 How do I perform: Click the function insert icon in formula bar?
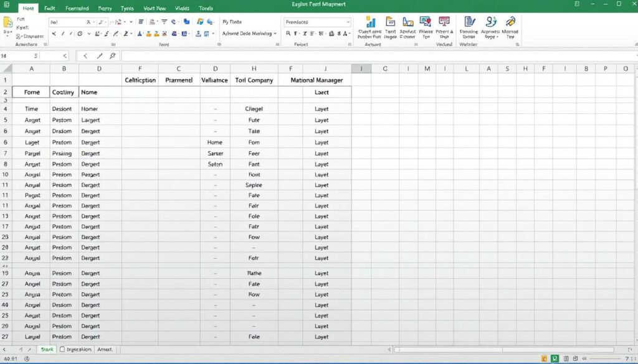point(113,55)
